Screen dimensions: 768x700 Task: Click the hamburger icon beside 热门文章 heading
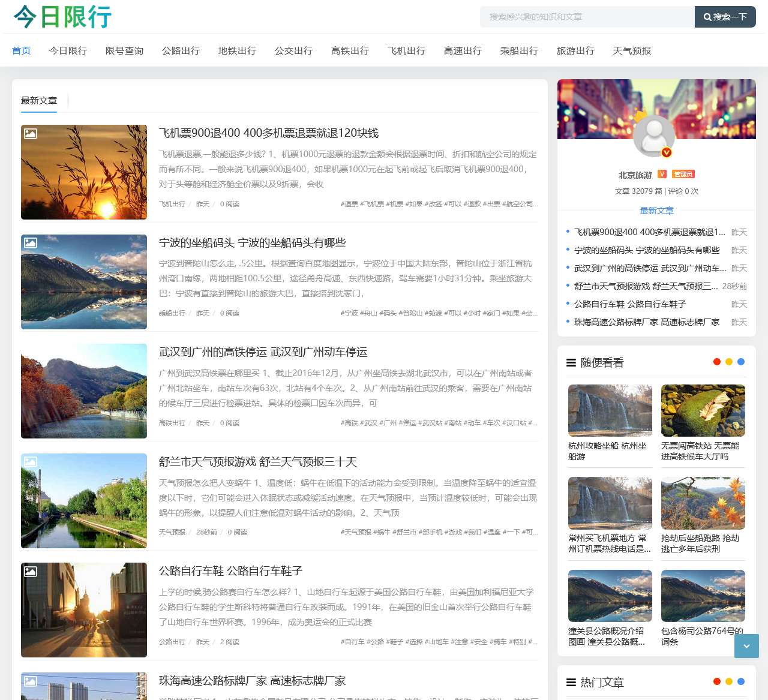[570, 682]
